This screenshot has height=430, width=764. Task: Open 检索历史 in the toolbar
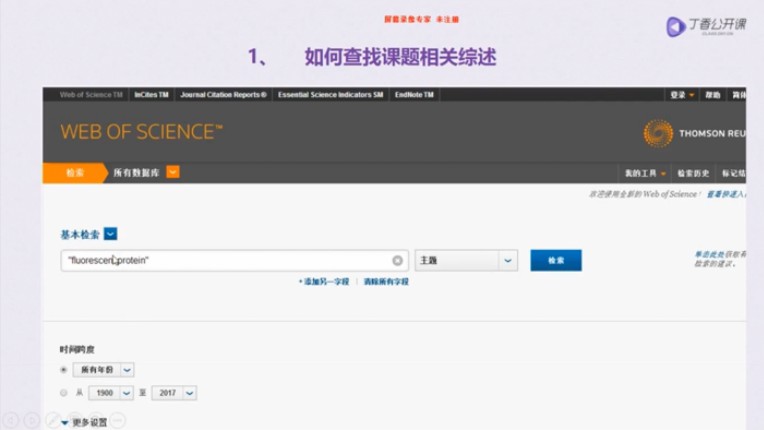[693, 173]
